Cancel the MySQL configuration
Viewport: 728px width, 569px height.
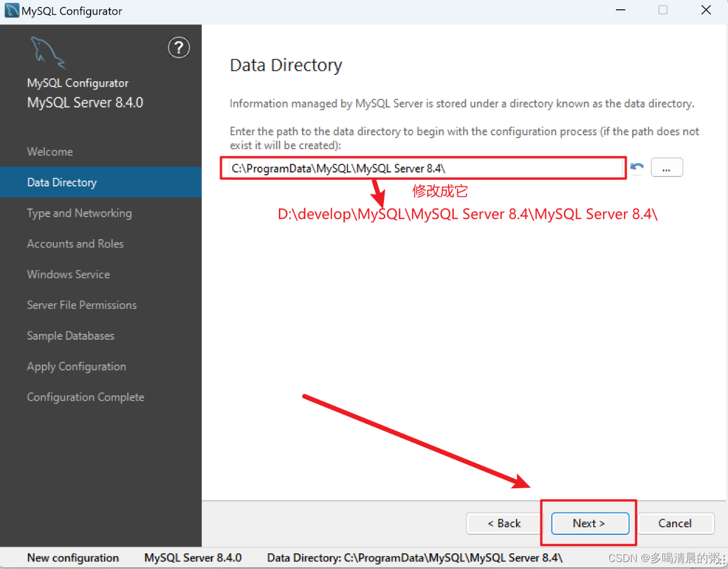(x=675, y=523)
